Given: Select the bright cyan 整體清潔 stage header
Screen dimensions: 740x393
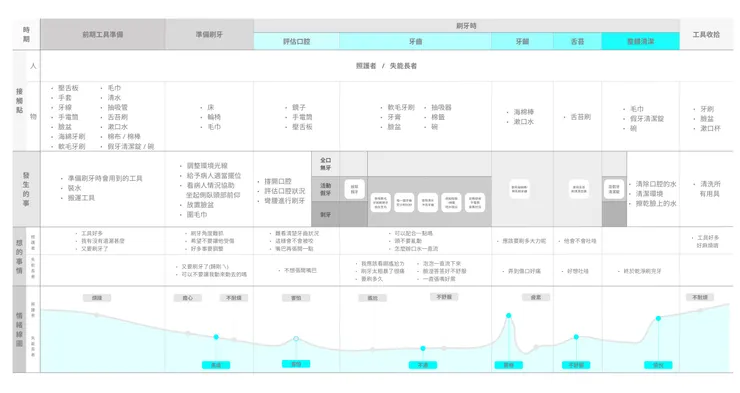Looking at the screenshot, I should point(640,42).
